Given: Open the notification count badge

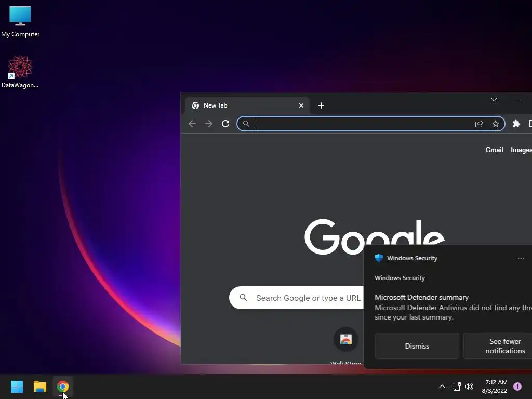Looking at the screenshot, I should [517, 387].
